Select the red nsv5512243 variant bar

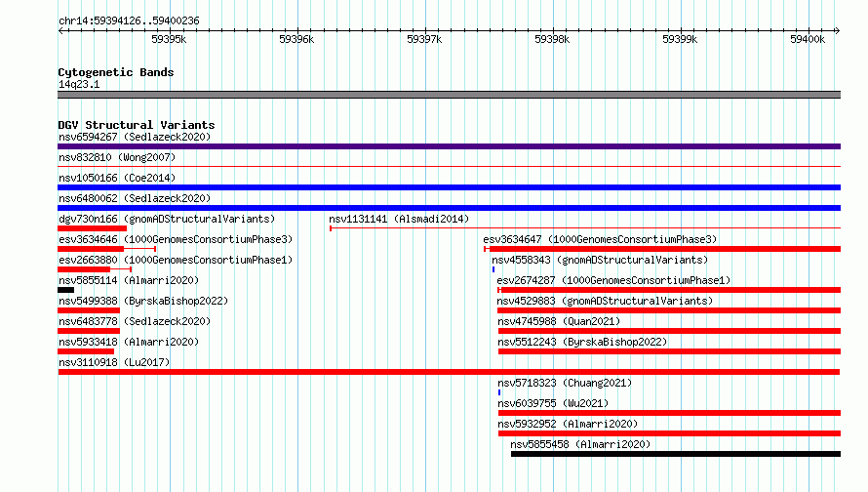(x=669, y=351)
